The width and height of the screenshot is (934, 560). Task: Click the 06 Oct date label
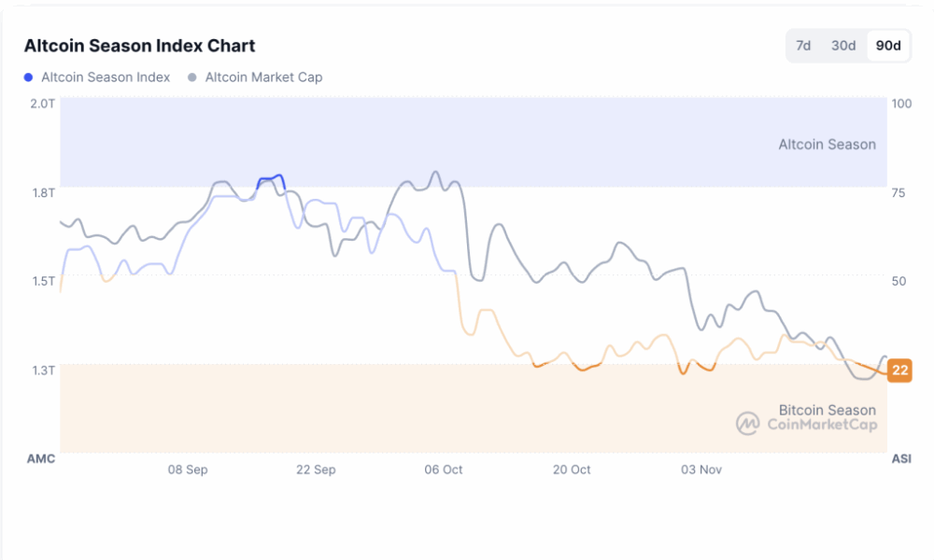[x=443, y=469]
